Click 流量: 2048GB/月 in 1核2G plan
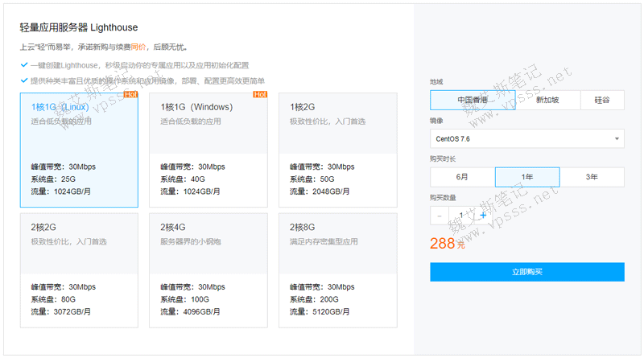 tap(320, 191)
